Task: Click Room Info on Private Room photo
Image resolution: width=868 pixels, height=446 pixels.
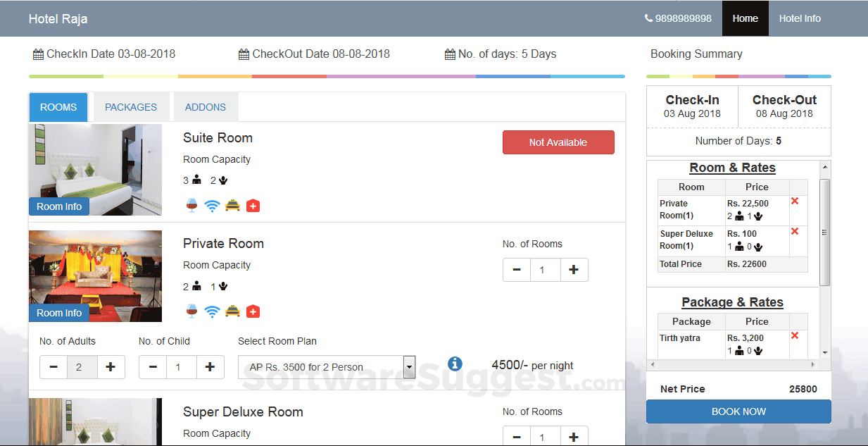Action: (59, 313)
